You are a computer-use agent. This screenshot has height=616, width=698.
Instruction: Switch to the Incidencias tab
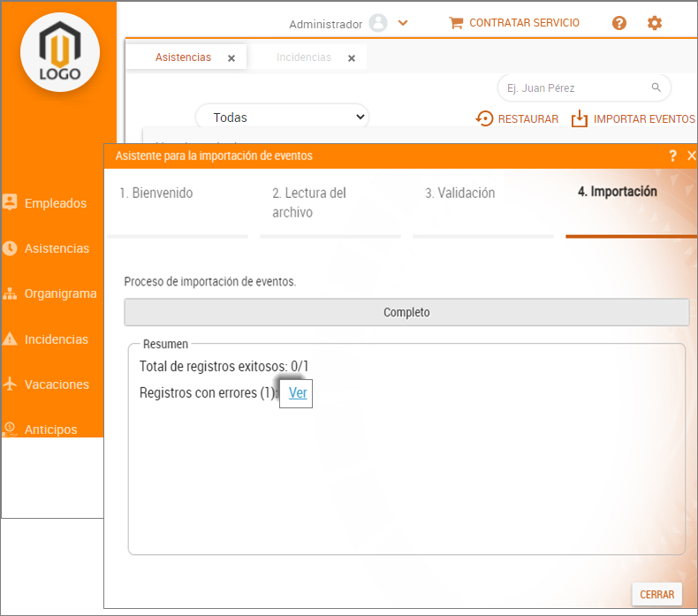click(303, 57)
